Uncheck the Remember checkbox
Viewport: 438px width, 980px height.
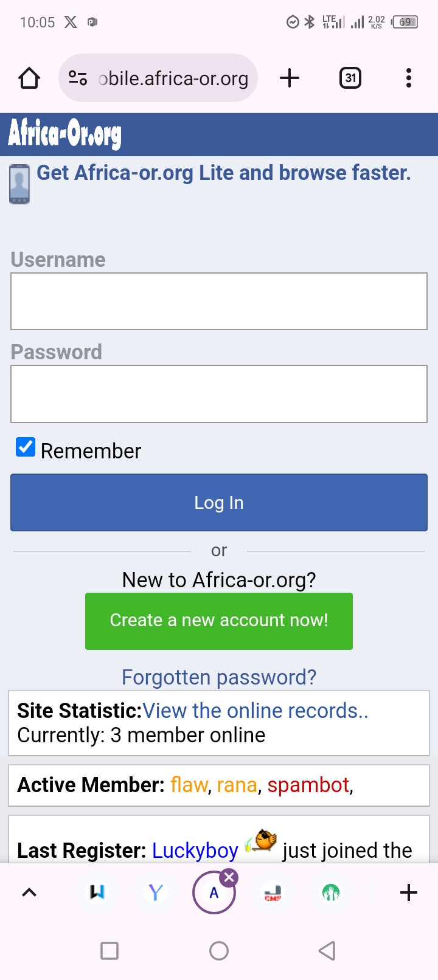tap(26, 447)
